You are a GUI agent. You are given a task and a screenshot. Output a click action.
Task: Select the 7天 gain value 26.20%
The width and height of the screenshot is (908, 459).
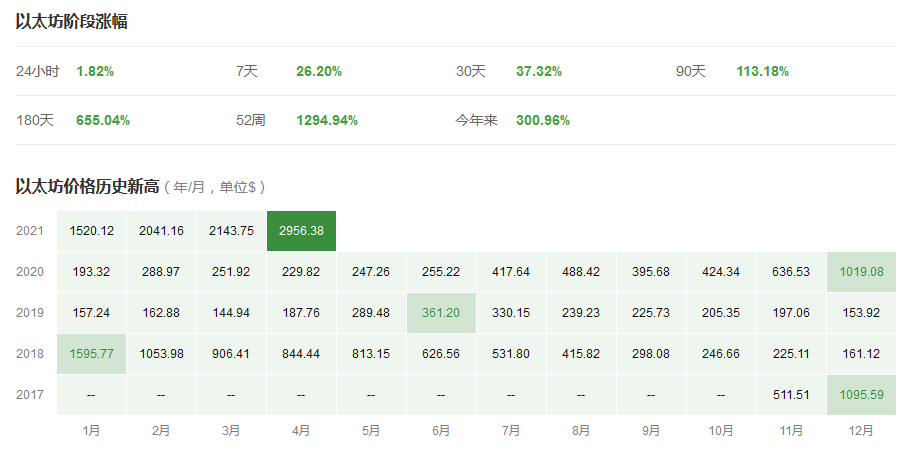point(319,71)
